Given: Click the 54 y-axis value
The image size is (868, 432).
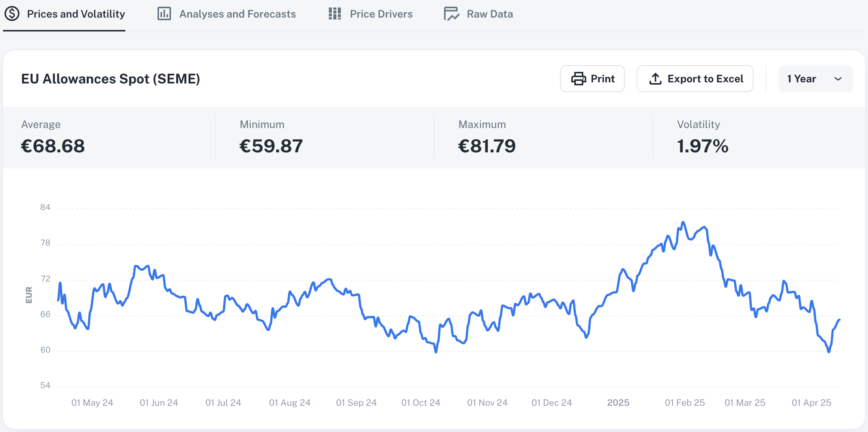Looking at the screenshot, I should (45, 386).
